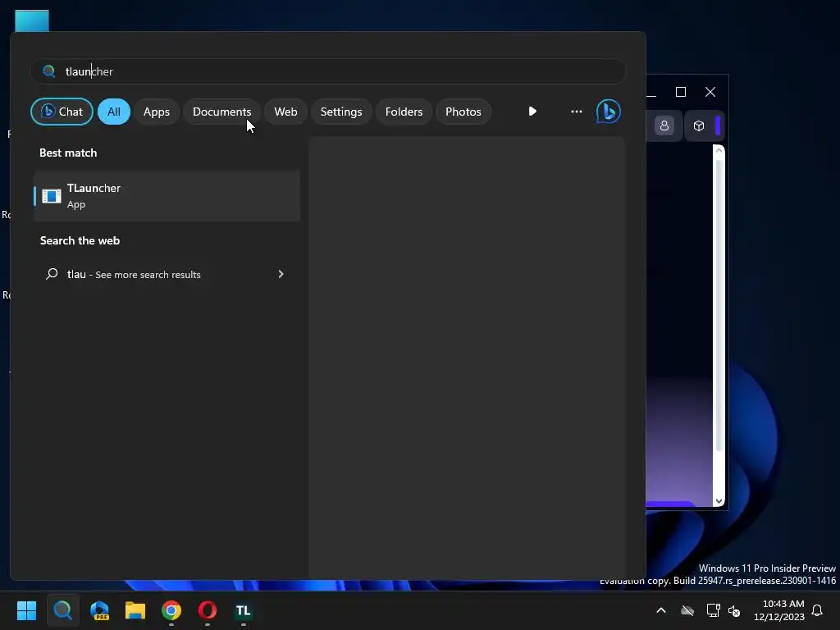Click the cube icon in background window
The image size is (840, 630).
coord(699,126)
